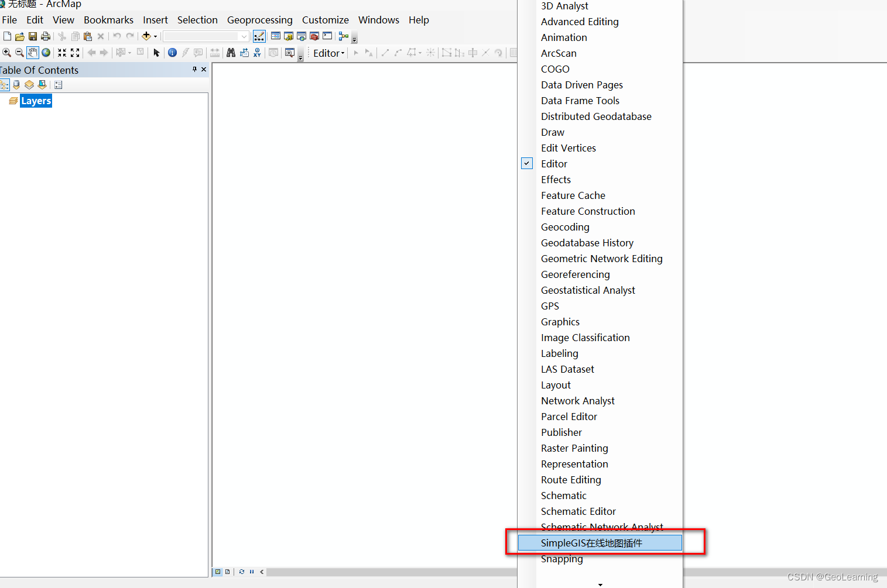The height and width of the screenshot is (588, 887).
Task: Open the ArcToolbox red toolbox icon
Action: [x=314, y=36]
